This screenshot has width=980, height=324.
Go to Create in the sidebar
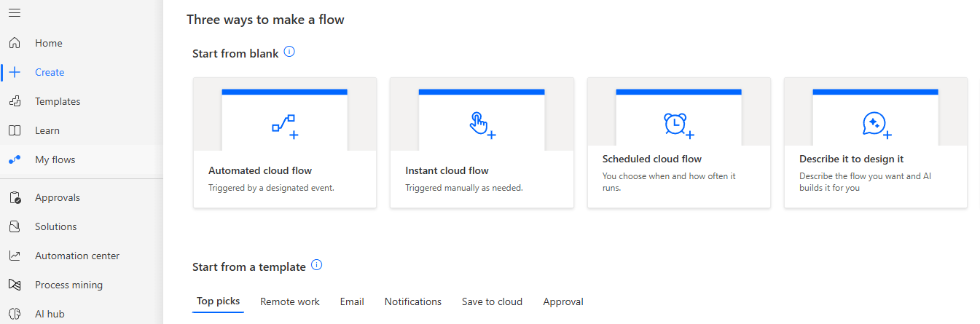[x=50, y=72]
